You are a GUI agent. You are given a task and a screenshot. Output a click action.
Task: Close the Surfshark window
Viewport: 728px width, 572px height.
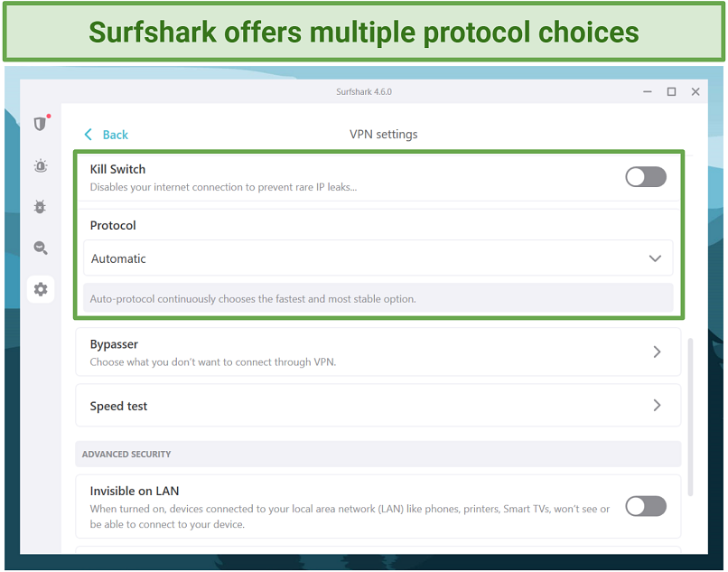point(695,91)
